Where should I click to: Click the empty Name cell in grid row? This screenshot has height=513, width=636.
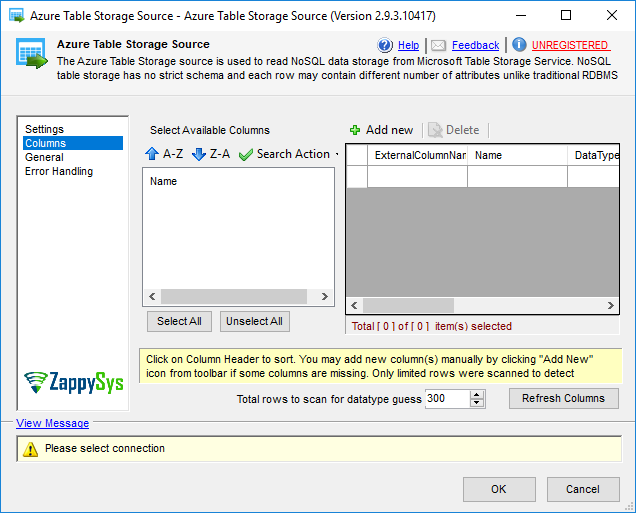[x=517, y=176]
